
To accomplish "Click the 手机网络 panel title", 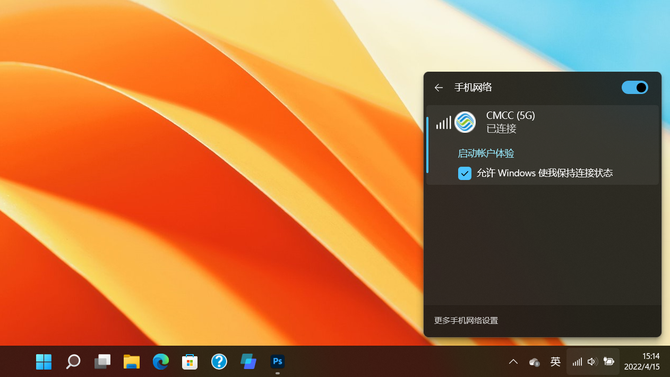I will 473,88.
